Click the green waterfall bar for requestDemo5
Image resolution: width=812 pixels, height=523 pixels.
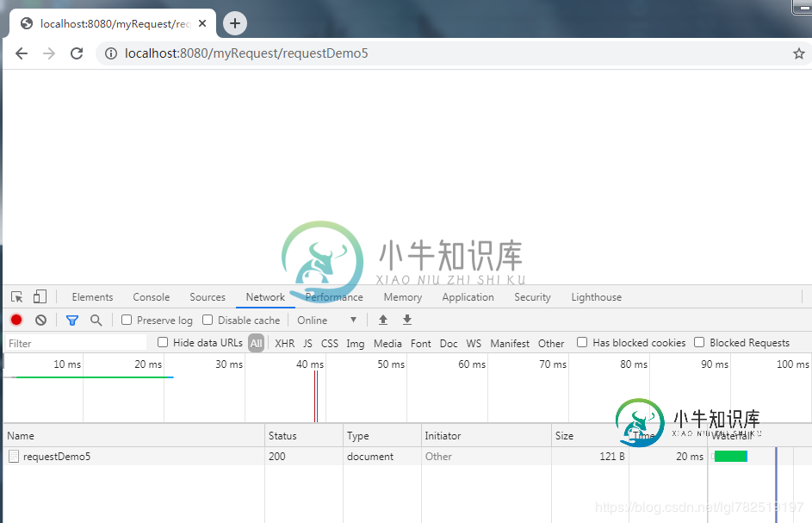point(730,456)
